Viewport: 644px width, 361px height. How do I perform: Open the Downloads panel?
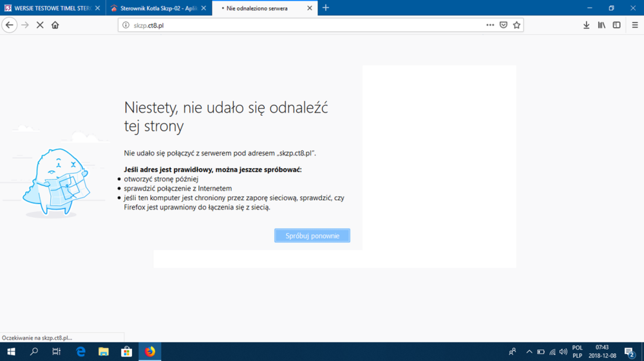[586, 25]
